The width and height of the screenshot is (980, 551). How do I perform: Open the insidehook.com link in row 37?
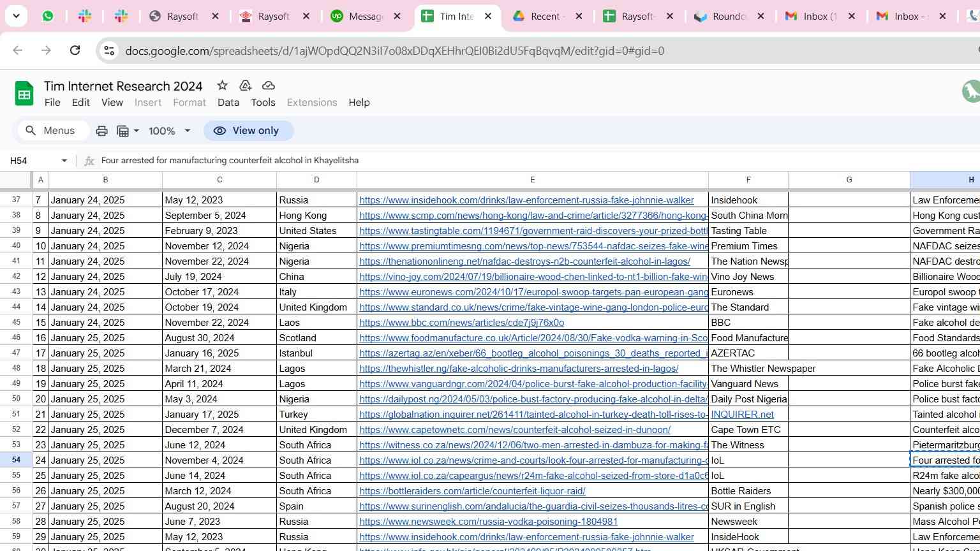click(526, 200)
